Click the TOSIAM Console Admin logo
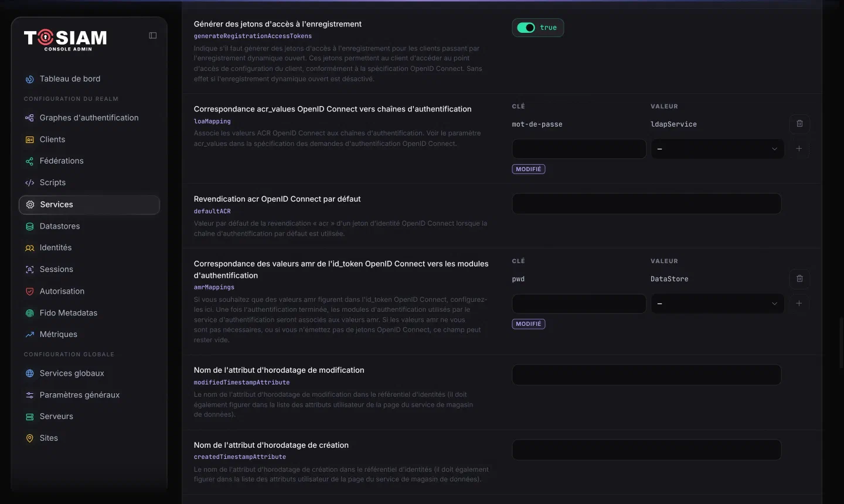This screenshot has height=504, width=844. click(x=66, y=40)
